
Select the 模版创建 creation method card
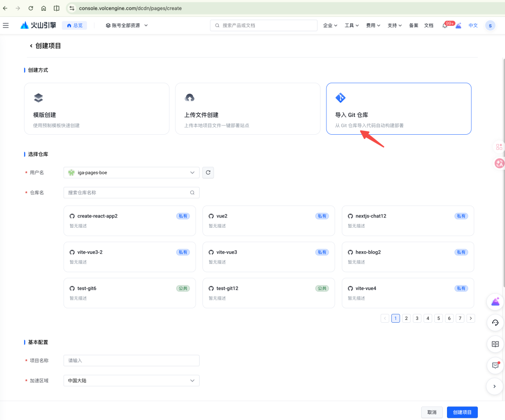96,109
